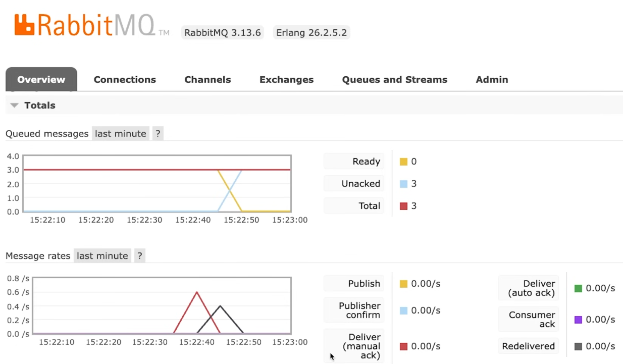
Task: Click the Unacked count value 3
Action: (x=414, y=184)
